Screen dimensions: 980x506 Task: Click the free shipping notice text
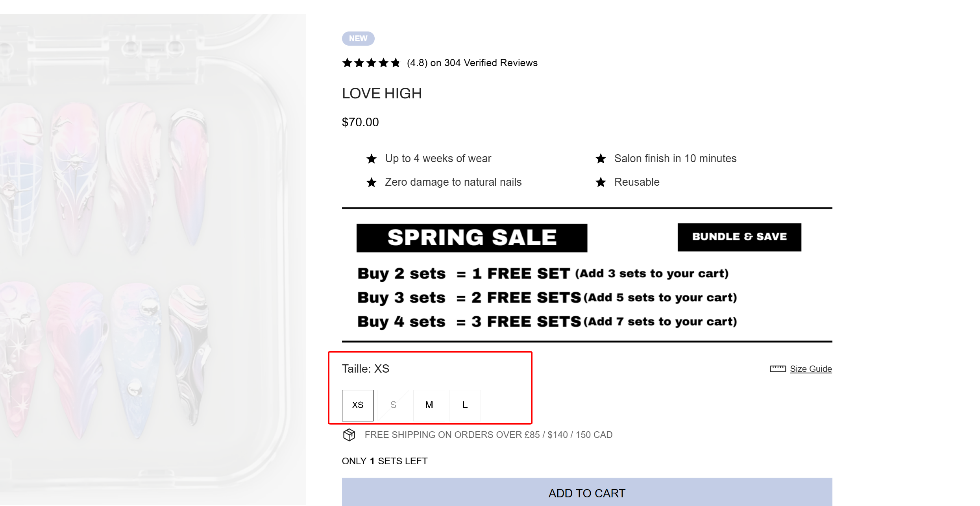(488, 435)
